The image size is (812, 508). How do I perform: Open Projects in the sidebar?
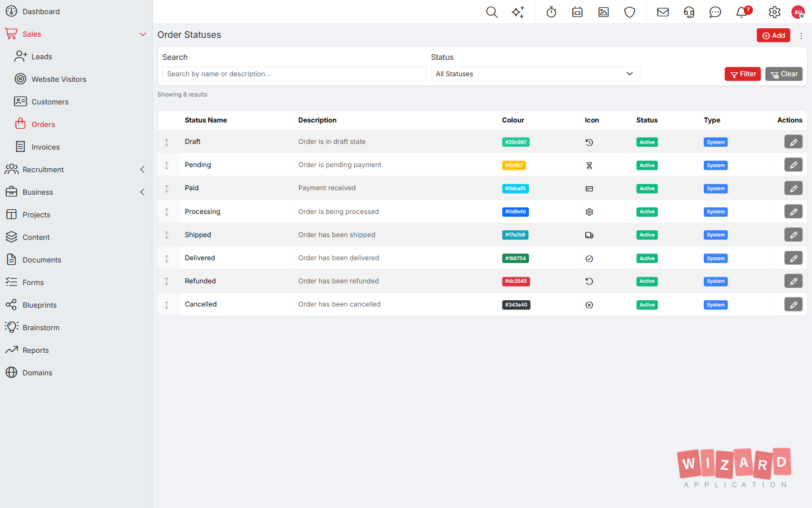click(x=36, y=214)
